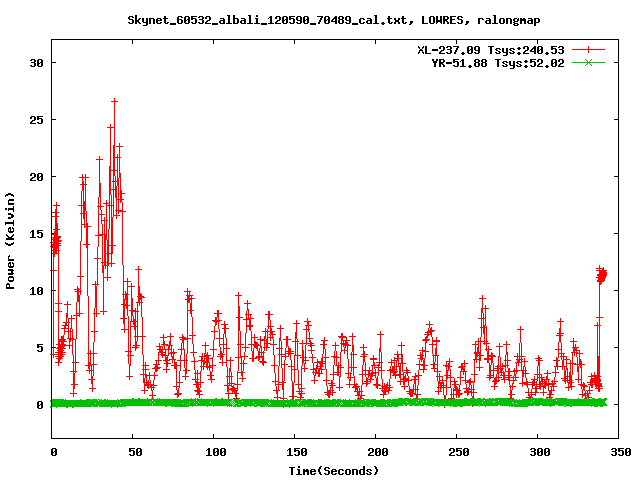Click y-axis tick label 10
Screen dimensions: 640x480
(36, 291)
